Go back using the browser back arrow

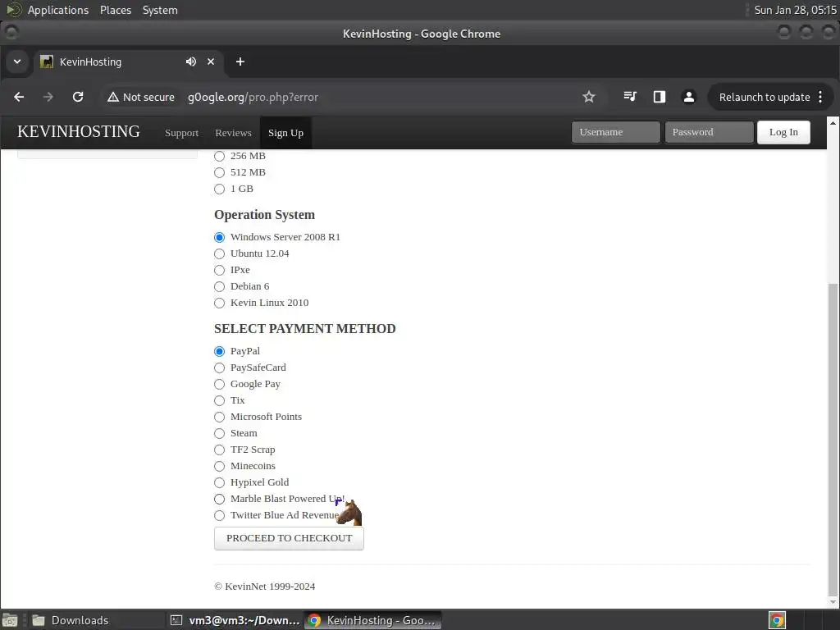tap(20, 97)
